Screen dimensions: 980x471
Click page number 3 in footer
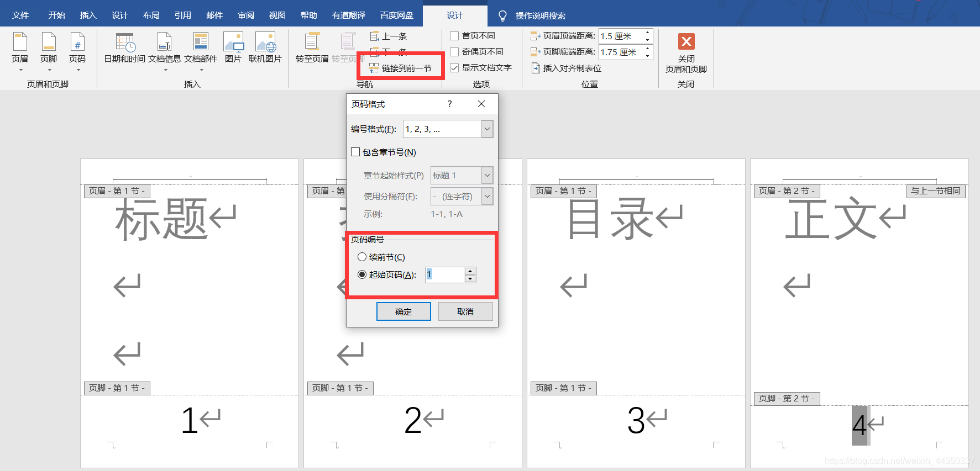[636, 421]
